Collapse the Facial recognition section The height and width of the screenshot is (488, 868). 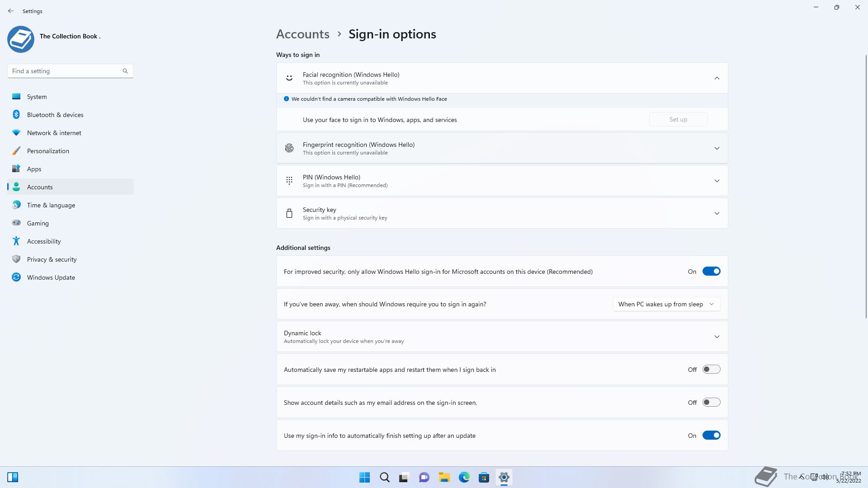click(717, 78)
